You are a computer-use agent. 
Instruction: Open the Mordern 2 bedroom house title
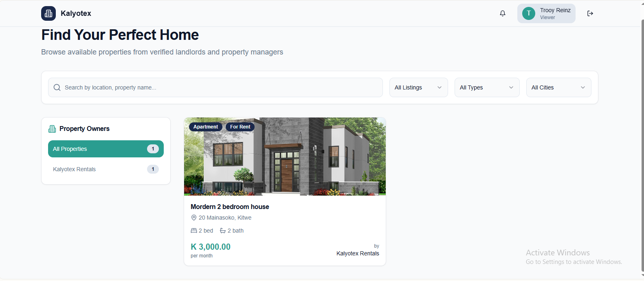(230, 207)
